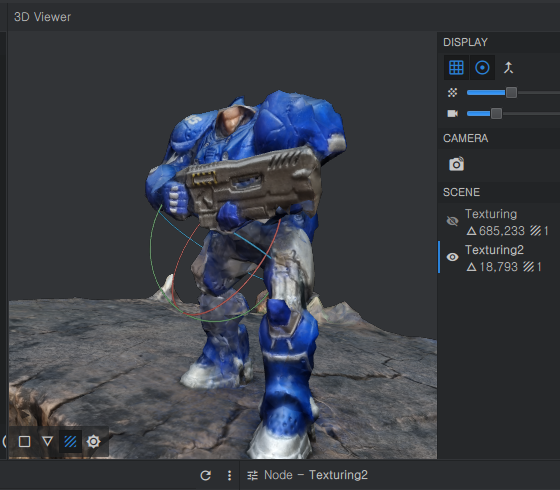Click the camera snapshot icon under CAMERA
The image size is (560, 490).
[x=456, y=164]
